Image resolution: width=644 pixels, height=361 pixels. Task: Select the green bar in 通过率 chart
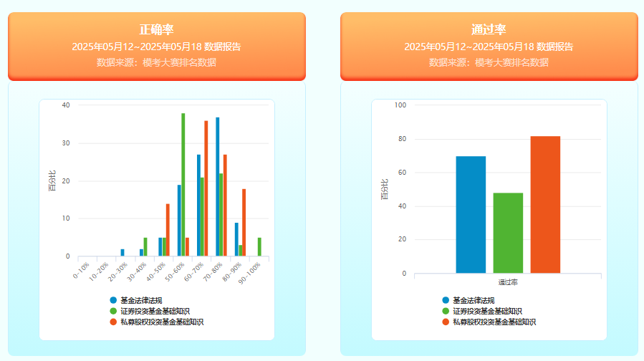click(508, 233)
